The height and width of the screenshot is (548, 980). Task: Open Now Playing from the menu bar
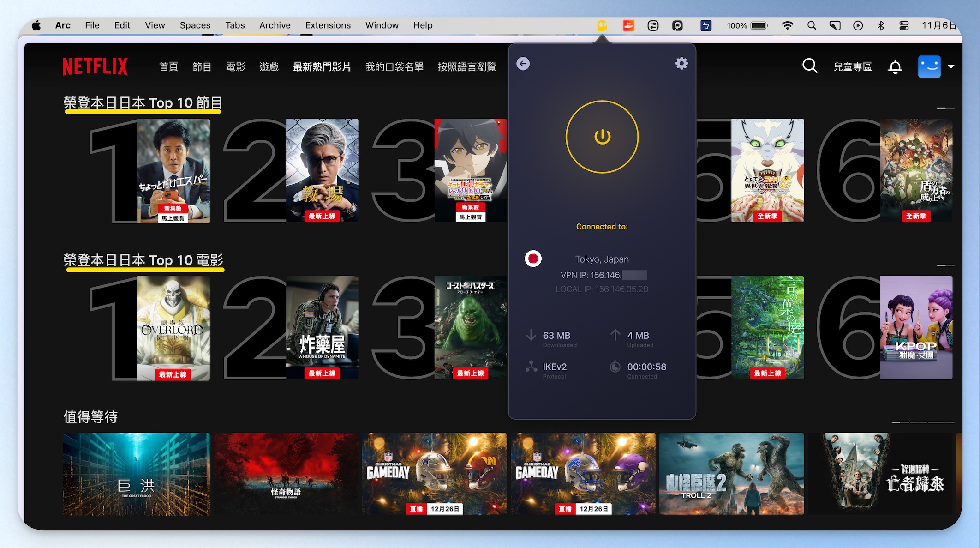point(858,25)
